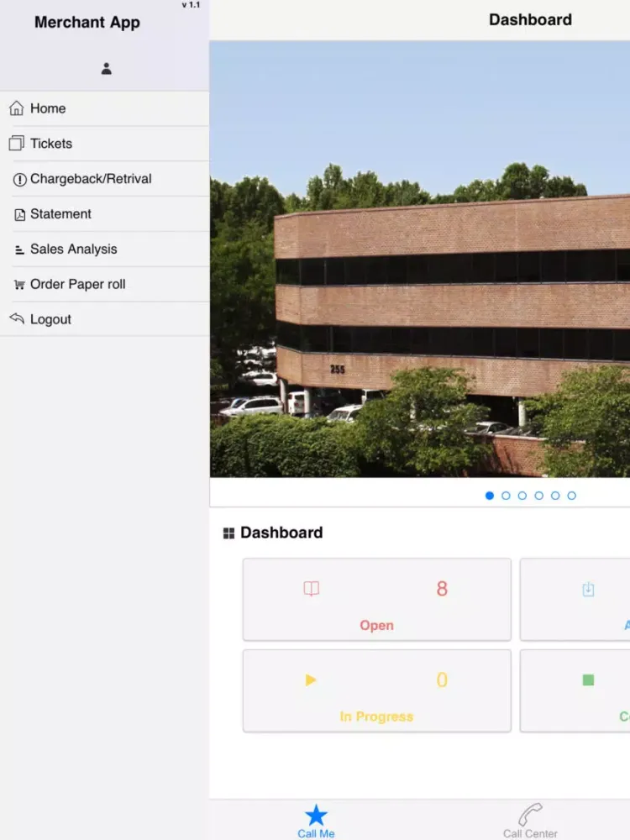Open Home from the side menu
This screenshot has width=630, height=840.
(104, 108)
